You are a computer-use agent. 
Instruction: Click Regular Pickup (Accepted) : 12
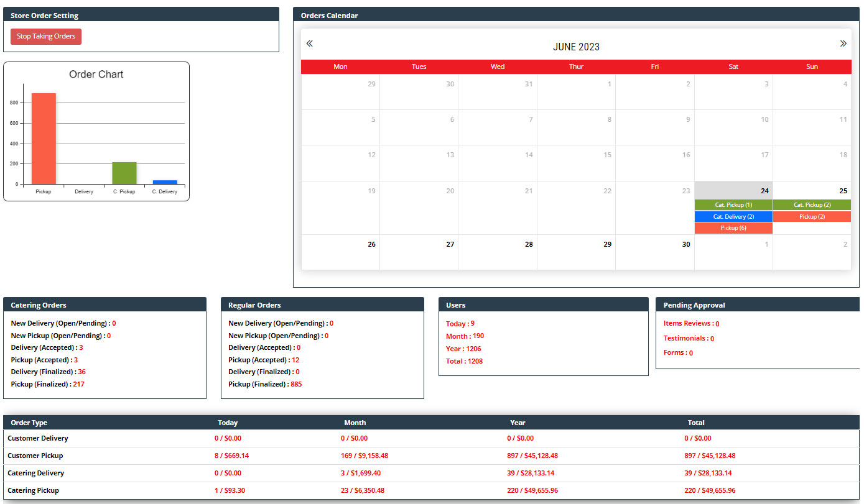click(264, 360)
